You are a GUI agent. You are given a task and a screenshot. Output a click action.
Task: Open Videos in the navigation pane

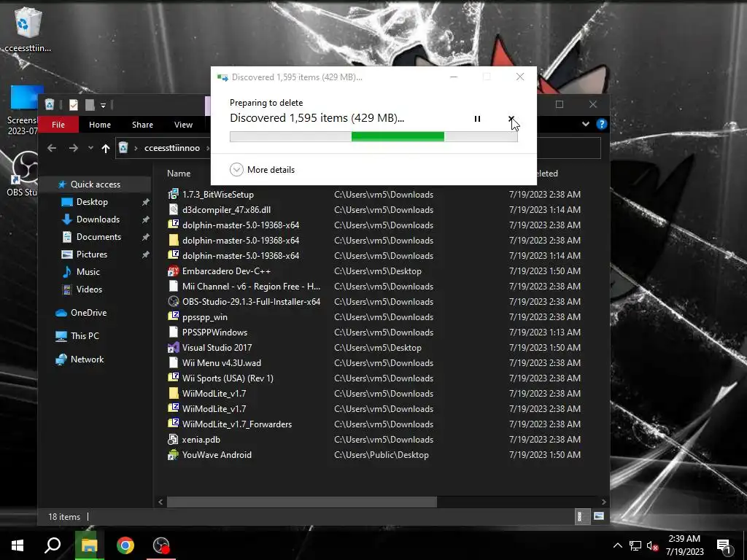point(89,289)
